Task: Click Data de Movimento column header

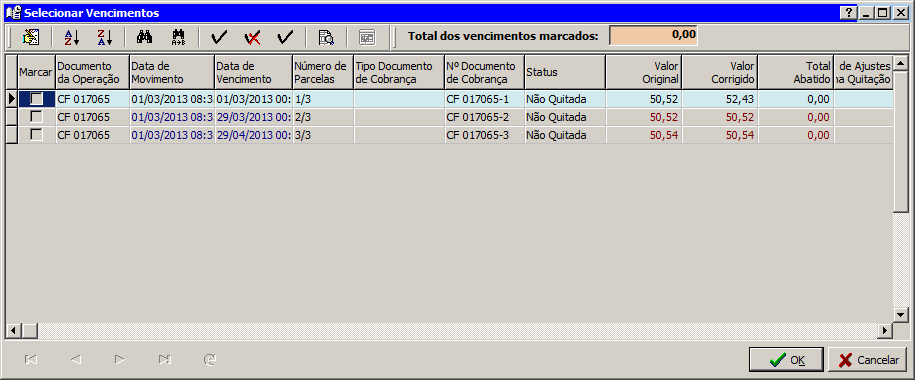Action: point(172,72)
